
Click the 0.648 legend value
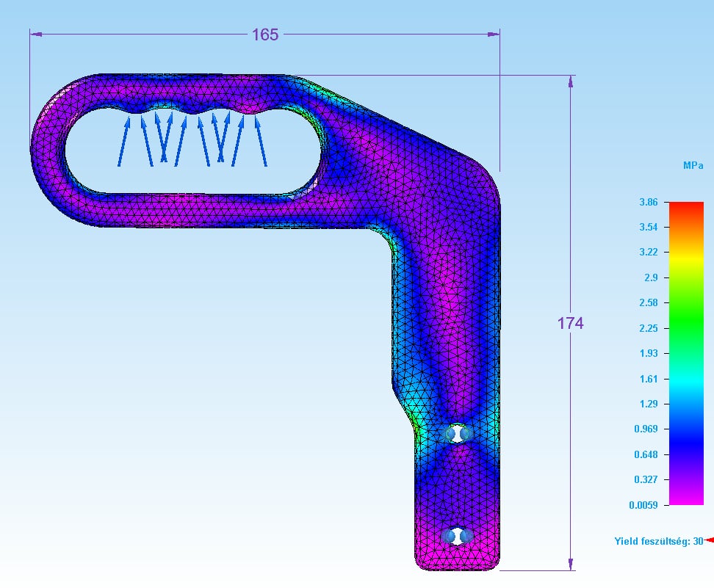pos(646,454)
